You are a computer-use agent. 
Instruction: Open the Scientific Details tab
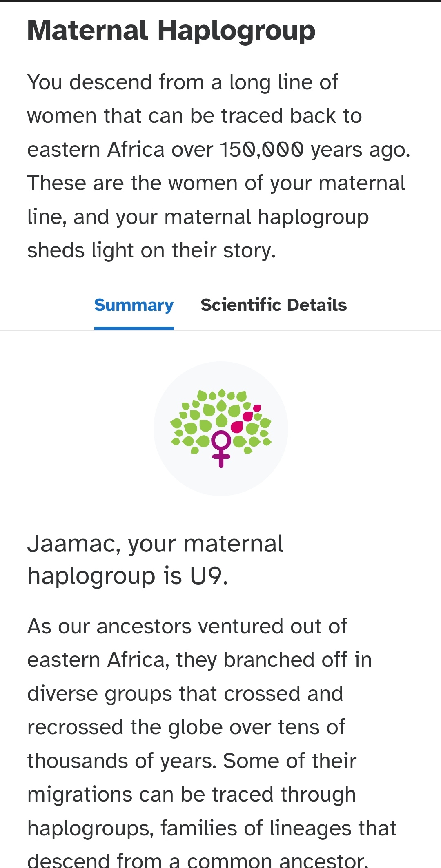(x=274, y=305)
